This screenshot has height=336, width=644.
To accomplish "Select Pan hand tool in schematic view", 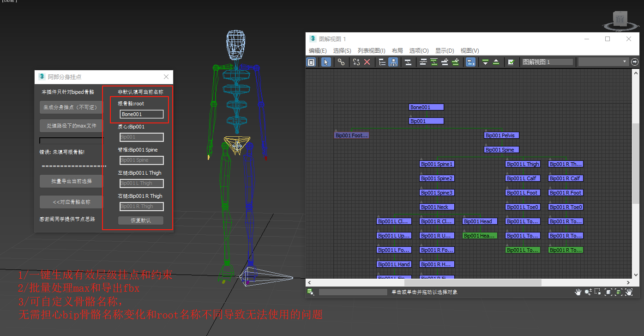I will tap(578, 292).
